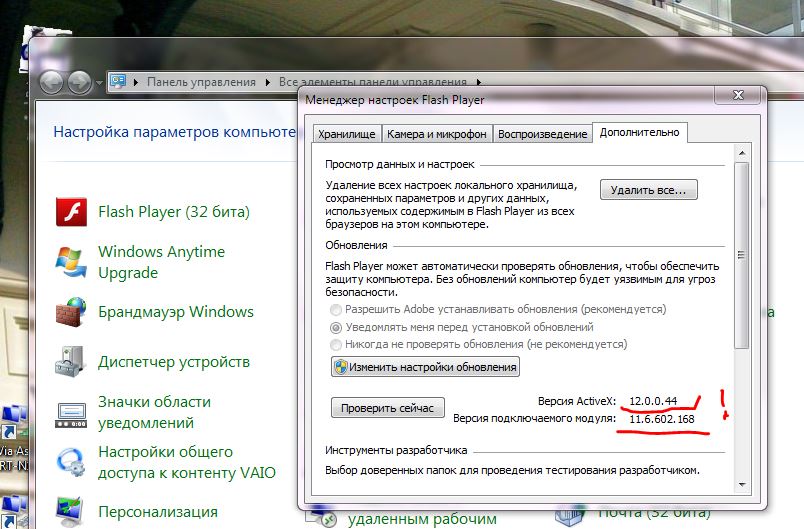Open Значки области уведомлений link
This screenshot has height=529, width=804.
pyautogui.click(x=154, y=412)
